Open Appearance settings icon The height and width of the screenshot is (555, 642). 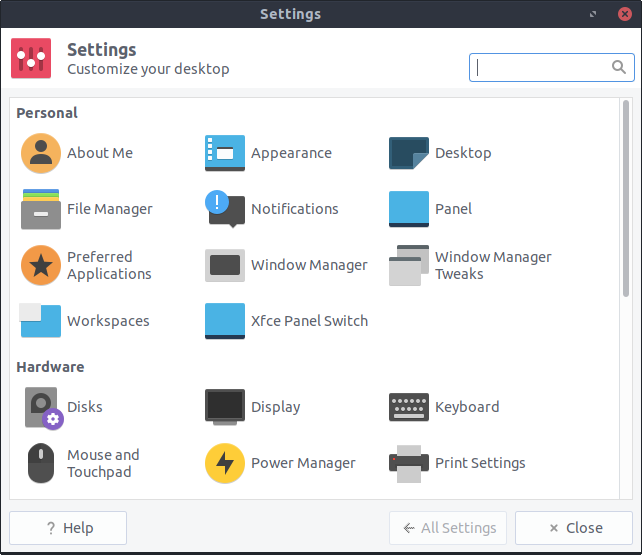pos(225,153)
